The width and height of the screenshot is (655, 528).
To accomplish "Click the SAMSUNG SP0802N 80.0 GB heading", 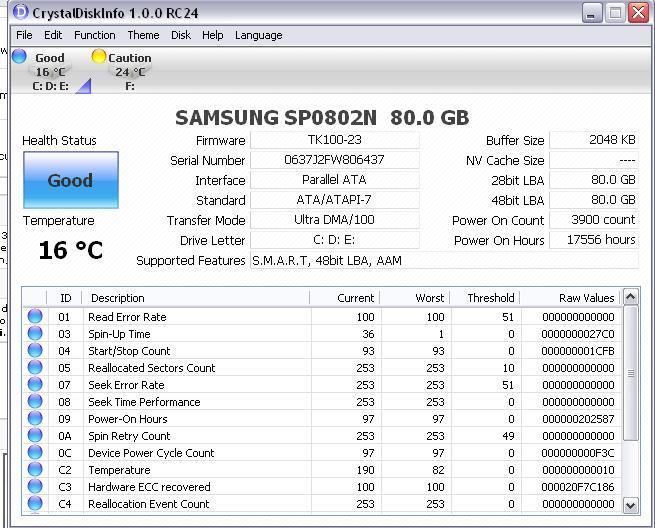I will [322, 118].
